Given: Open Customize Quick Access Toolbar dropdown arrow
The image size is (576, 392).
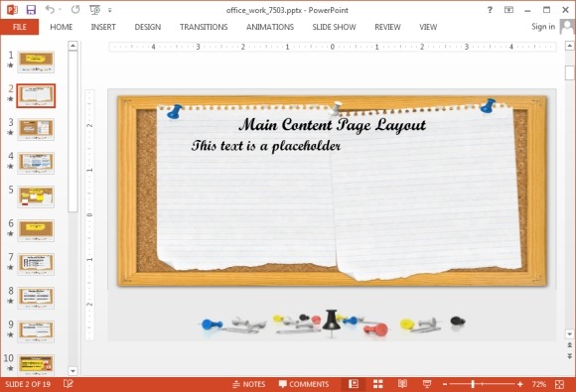Looking at the screenshot, I should tap(110, 10).
